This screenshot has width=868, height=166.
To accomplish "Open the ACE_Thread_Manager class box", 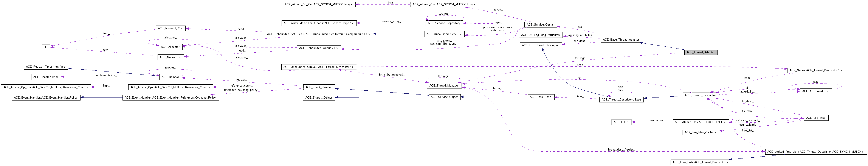I will click(x=443, y=86).
